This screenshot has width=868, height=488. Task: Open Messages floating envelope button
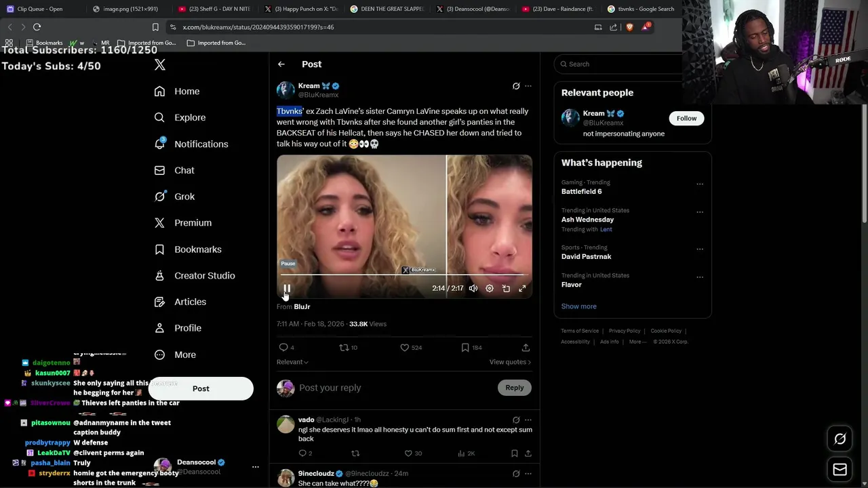840,470
